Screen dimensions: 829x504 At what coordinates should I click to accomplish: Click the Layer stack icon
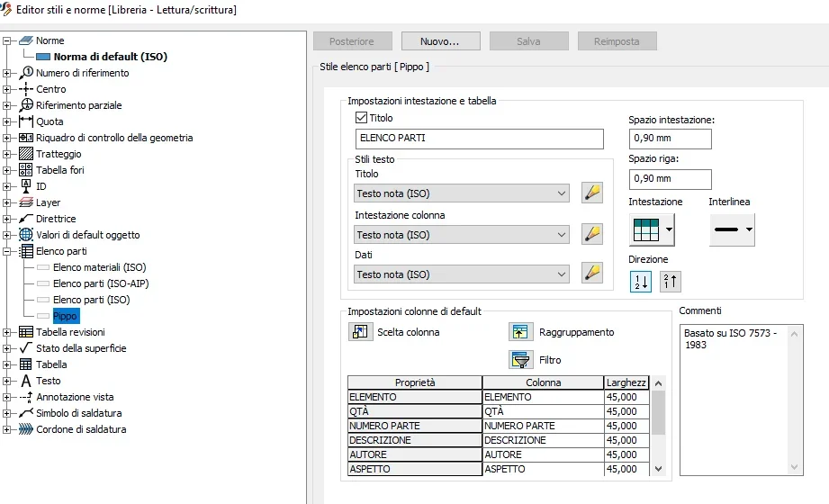tap(26, 202)
